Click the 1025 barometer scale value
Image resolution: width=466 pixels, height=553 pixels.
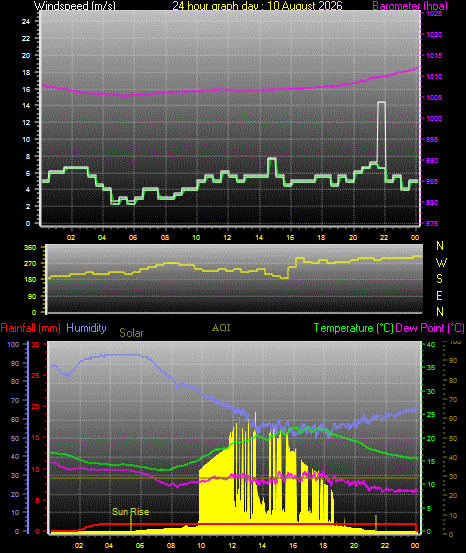coord(434,14)
